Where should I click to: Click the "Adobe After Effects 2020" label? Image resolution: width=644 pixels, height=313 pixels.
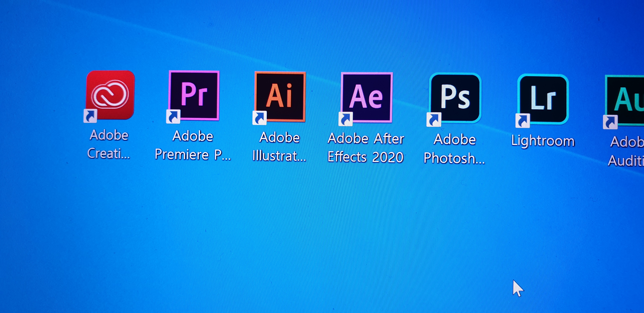[366, 148]
